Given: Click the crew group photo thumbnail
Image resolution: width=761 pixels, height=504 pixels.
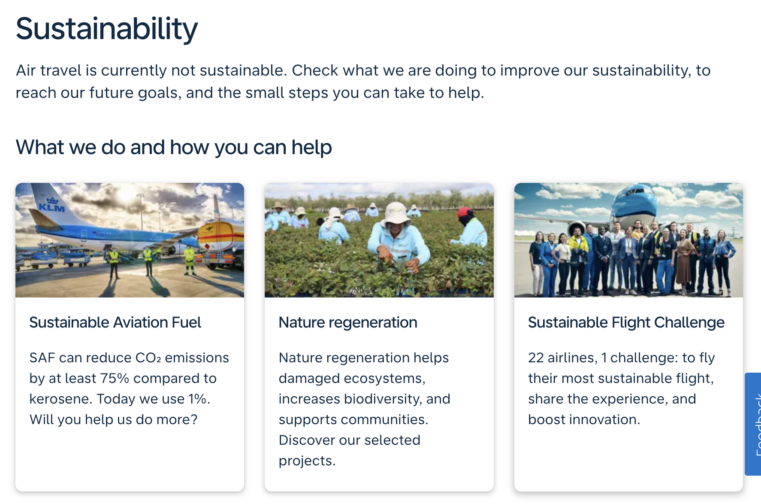Looking at the screenshot, I should 629,240.
